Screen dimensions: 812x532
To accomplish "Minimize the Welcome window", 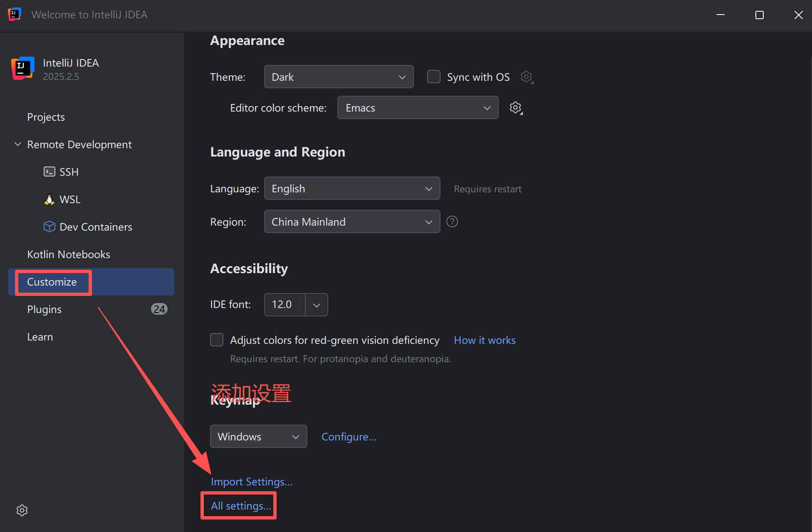I will [720, 15].
